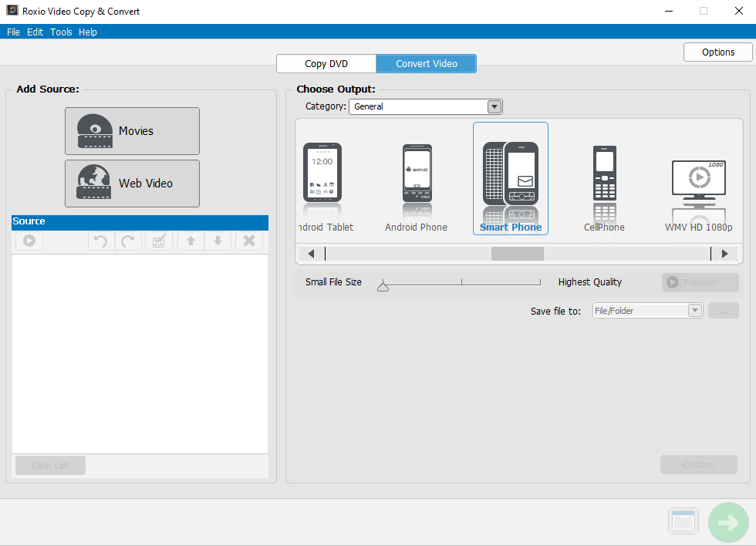This screenshot has height=546, width=756.
Task: Click the Highest Quality label
Action: click(x=589, y=282)
